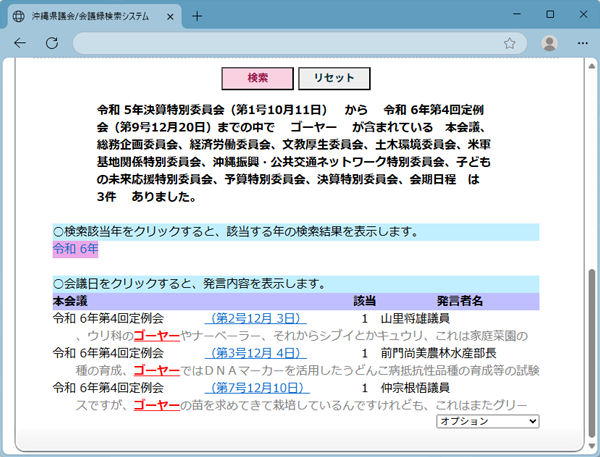This screenshot has height=457, width=600.
Task: Click speaker name 仲宗根悟議員
Action: 415,388
